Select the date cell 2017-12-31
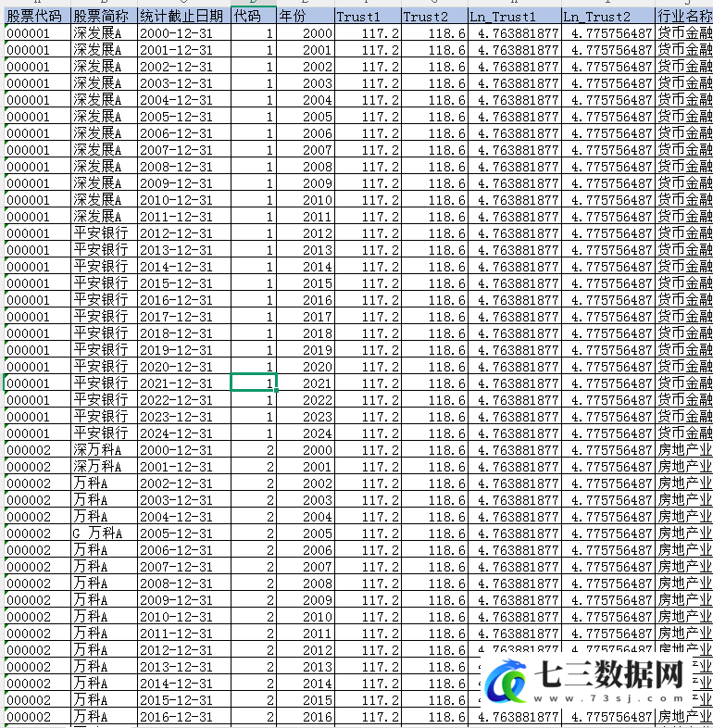Image resolution: width=713 pixels, height=728 pixels. pyautogui.click(x=184, y=317)
